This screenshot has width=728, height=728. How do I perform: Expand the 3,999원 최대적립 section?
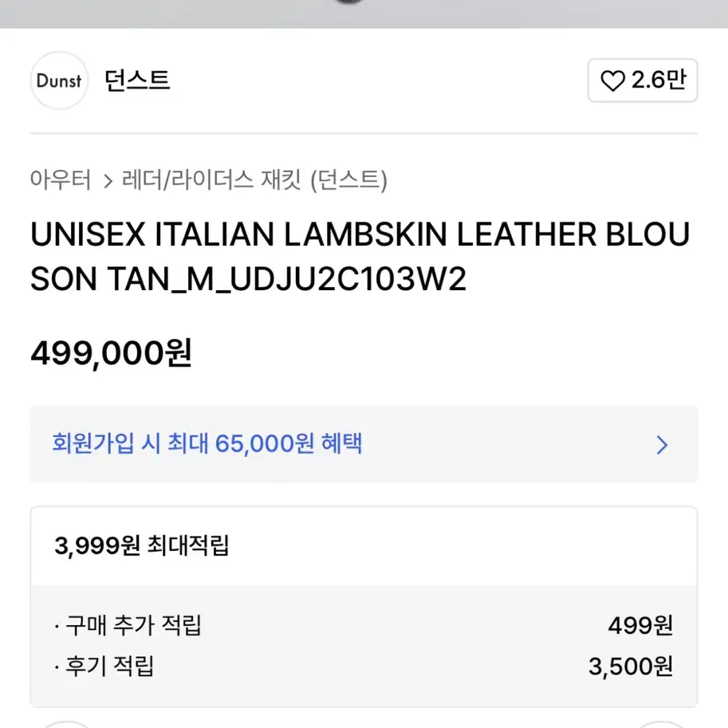click(x=364, y=545)
